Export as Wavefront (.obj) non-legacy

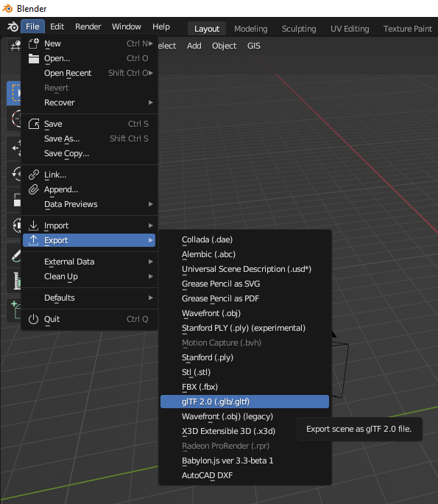tap(244, 313)
